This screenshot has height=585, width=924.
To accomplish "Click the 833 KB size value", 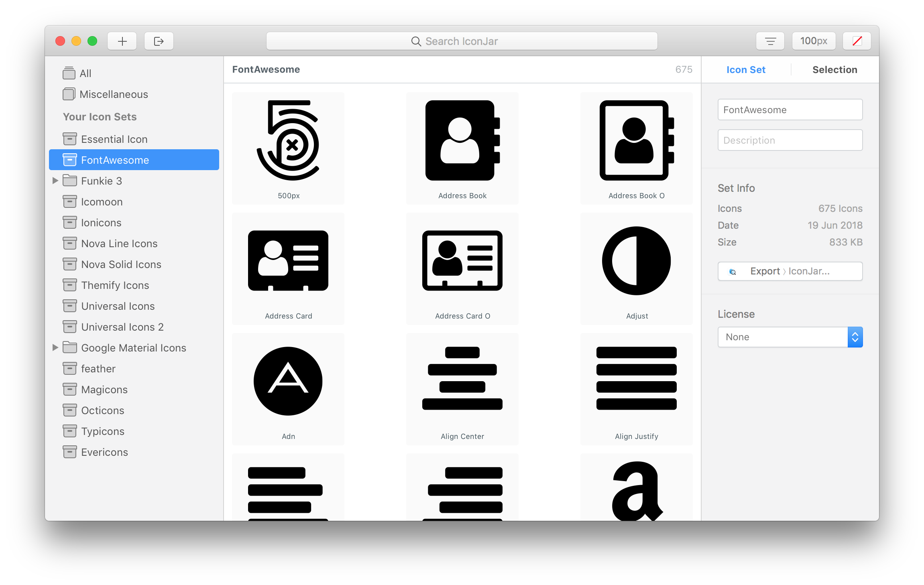I will (x=846, y=242).
